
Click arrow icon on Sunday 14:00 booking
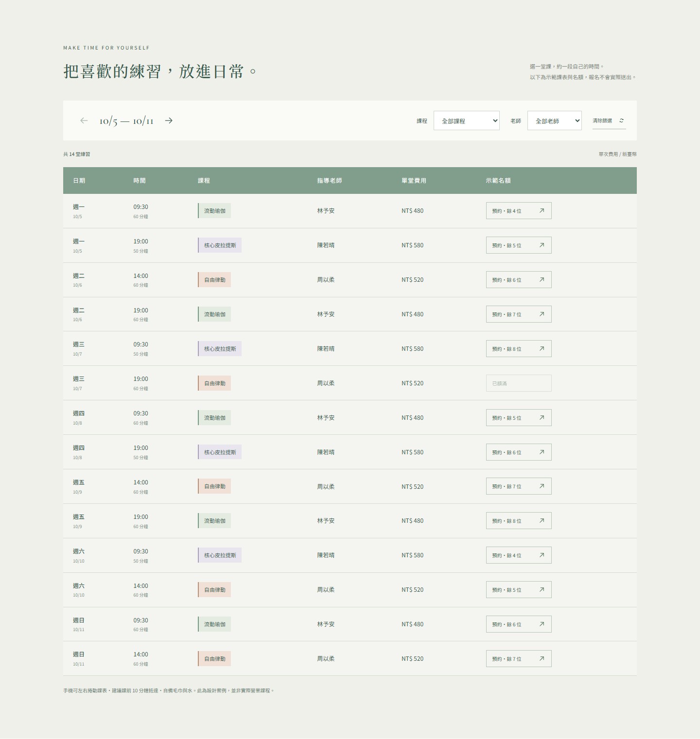pos(542,658)
